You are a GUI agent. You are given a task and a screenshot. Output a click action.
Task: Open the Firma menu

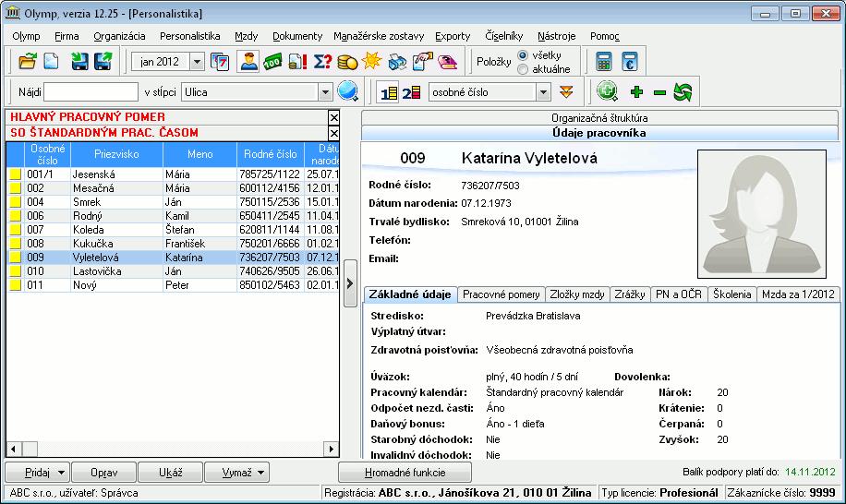(66, 36)
